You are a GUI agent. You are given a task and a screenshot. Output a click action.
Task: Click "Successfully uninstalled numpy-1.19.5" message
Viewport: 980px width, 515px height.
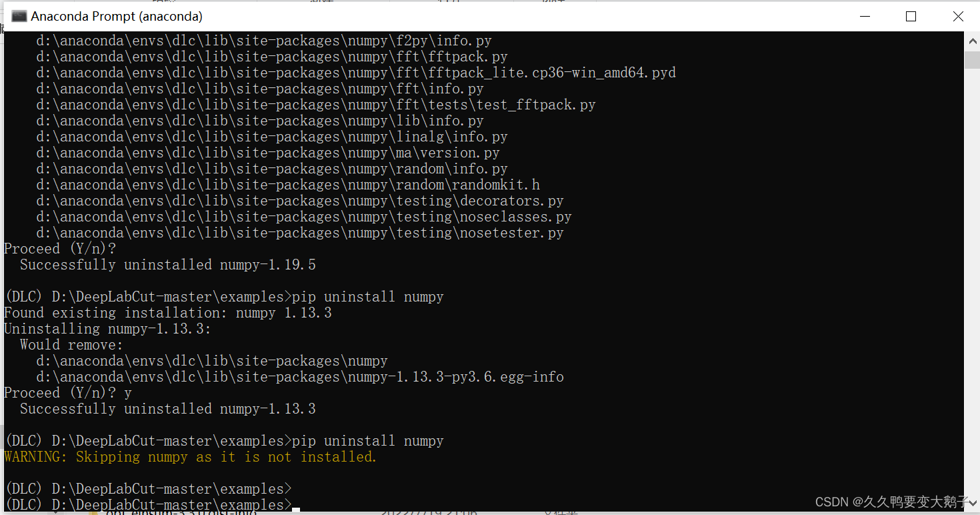[x=168, y=265]
